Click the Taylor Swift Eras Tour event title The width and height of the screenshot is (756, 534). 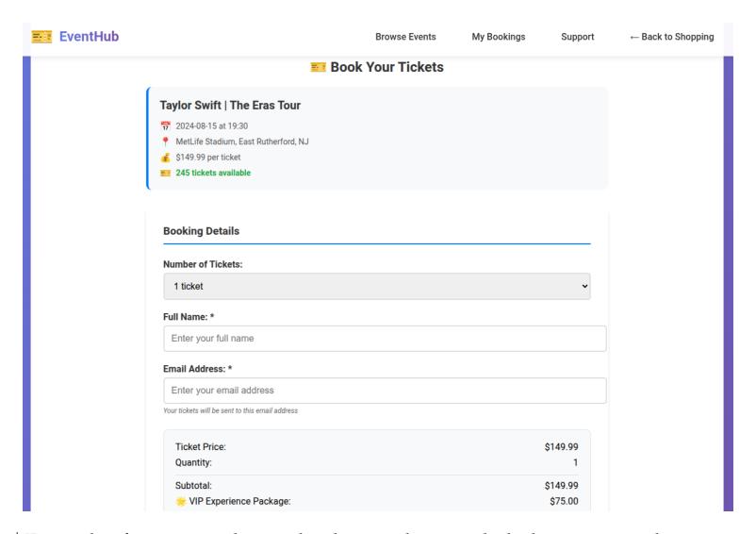(x=230, y=105)
